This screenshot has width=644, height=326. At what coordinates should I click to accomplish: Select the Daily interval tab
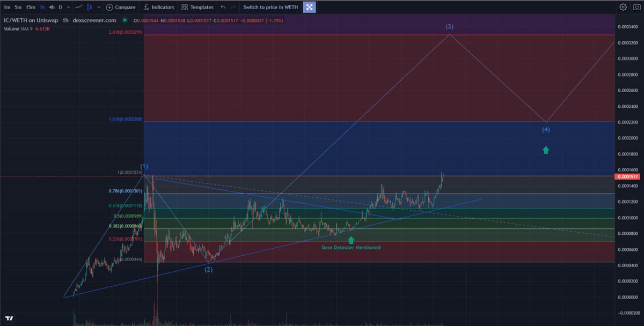[x=61, y=8]
